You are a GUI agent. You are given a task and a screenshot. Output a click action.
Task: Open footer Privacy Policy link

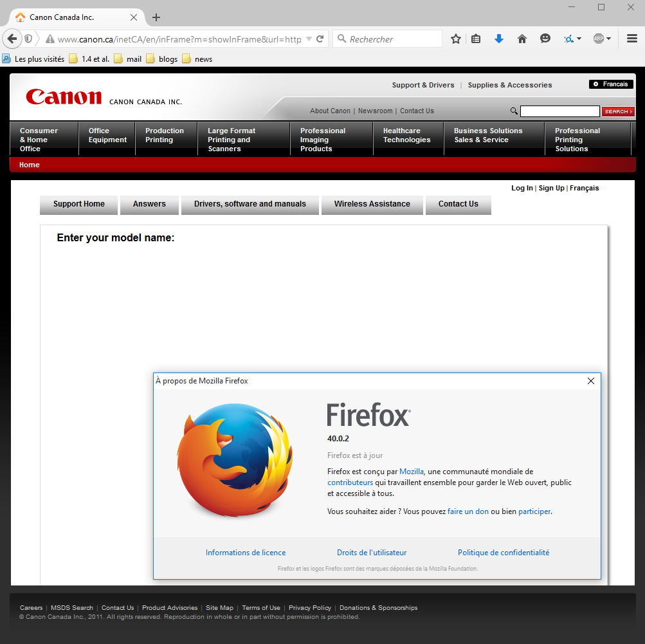pos(310,608)
